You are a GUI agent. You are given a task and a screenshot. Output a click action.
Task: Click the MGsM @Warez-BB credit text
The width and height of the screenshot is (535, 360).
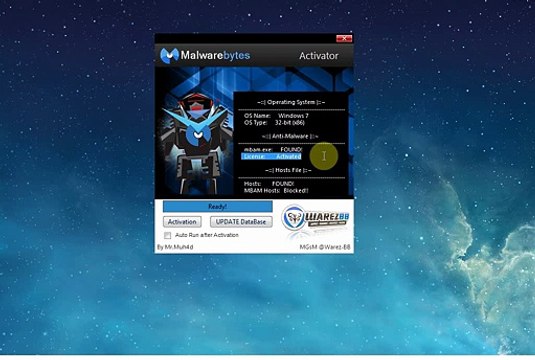325,247
